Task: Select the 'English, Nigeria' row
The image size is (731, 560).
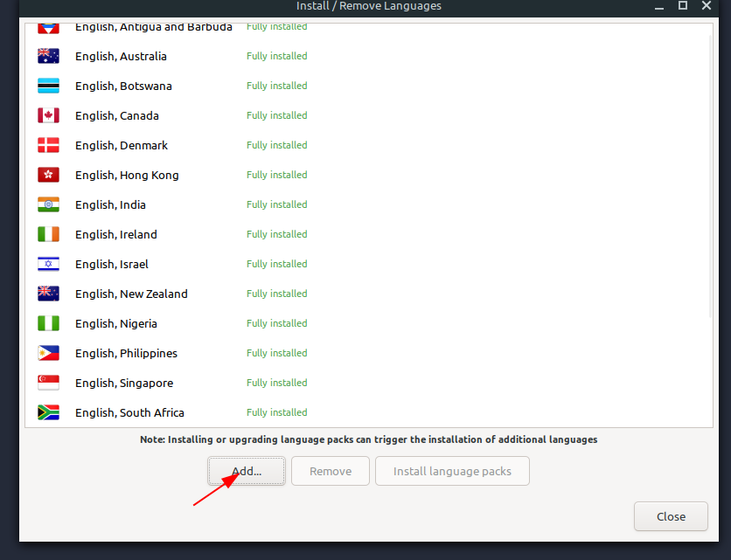Action: pyautogui.click(x=367, y=324)
